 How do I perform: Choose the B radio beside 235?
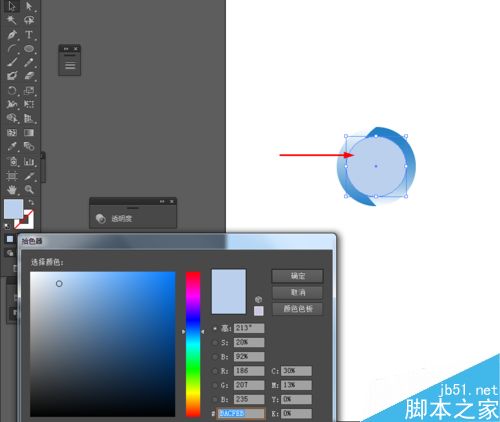pos(215,399)
